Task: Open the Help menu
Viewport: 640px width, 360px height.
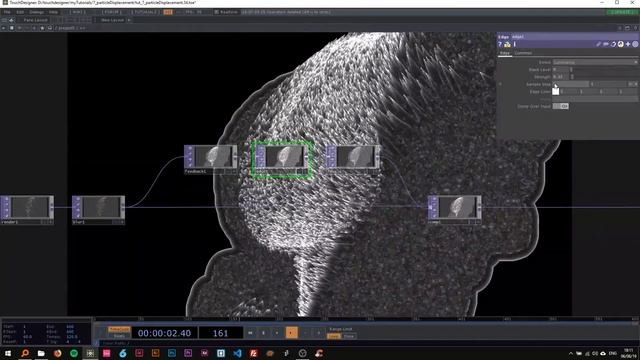Action: click(53, 12)
